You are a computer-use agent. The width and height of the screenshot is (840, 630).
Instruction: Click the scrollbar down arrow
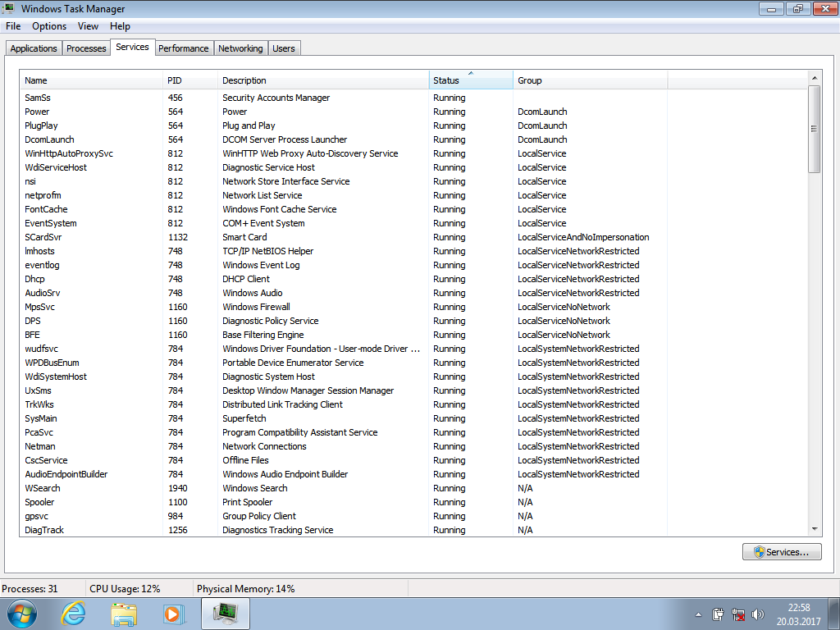[x=815, y=529]
